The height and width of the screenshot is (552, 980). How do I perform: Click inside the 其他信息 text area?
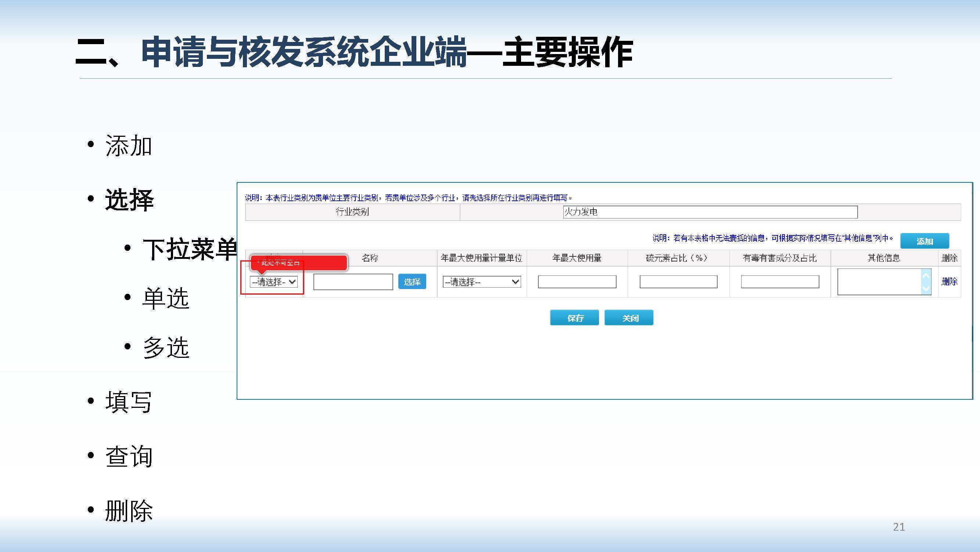[879, 282]
